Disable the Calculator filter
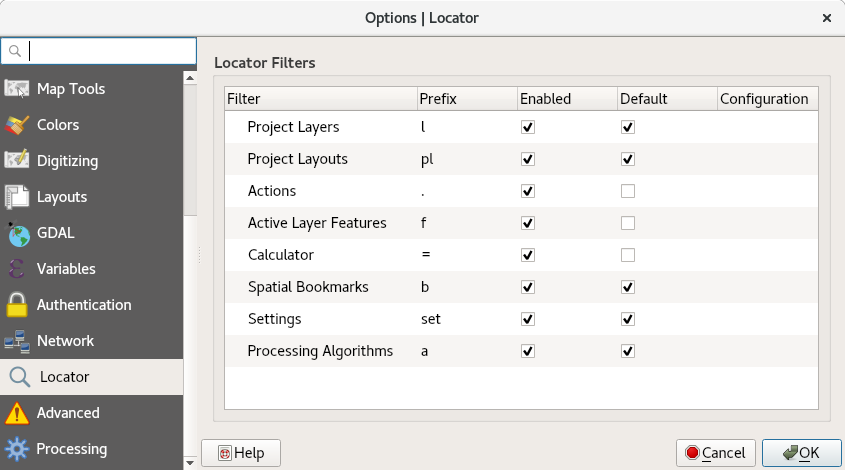The height and width of the screenshot is (470, 845). [x=528, y=255]
